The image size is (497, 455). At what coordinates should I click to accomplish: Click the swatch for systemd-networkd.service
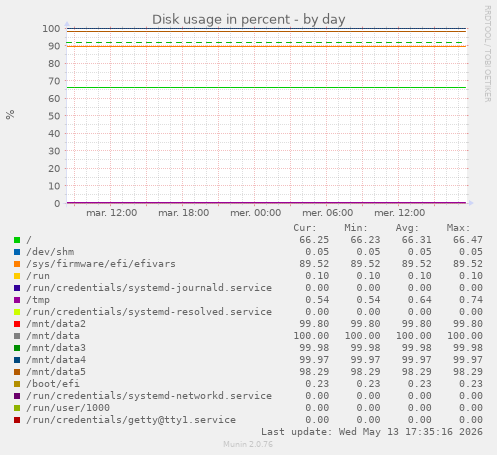point(17,396)
